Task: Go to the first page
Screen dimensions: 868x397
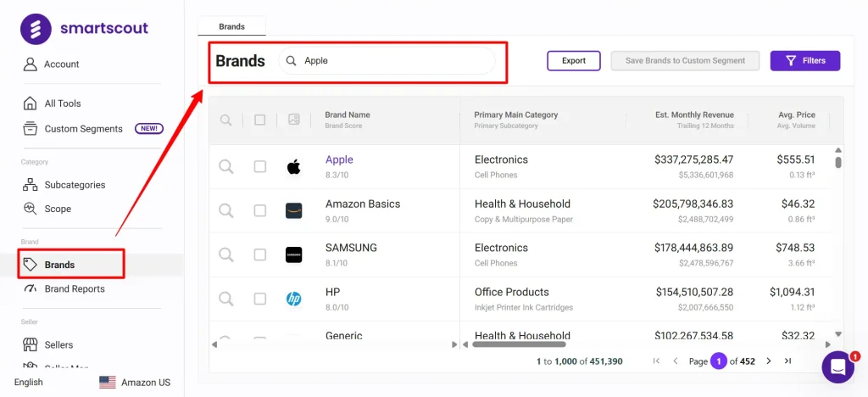Action: tap(657, 361)
